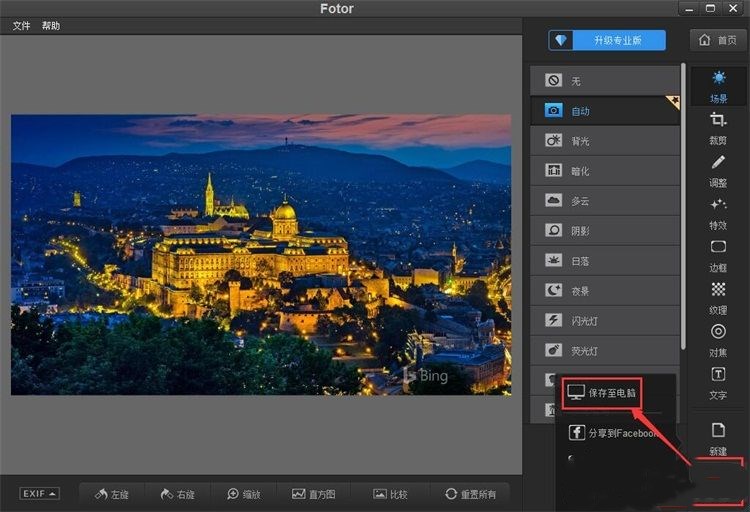Open the 文字 text tool
The image size is (750, 512).
tap(718, 383)
